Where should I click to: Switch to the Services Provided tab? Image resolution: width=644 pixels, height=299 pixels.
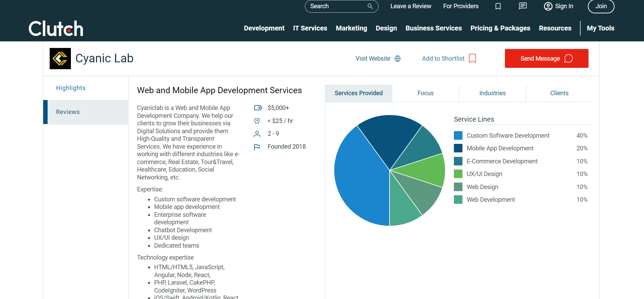[x=359, y=93]
